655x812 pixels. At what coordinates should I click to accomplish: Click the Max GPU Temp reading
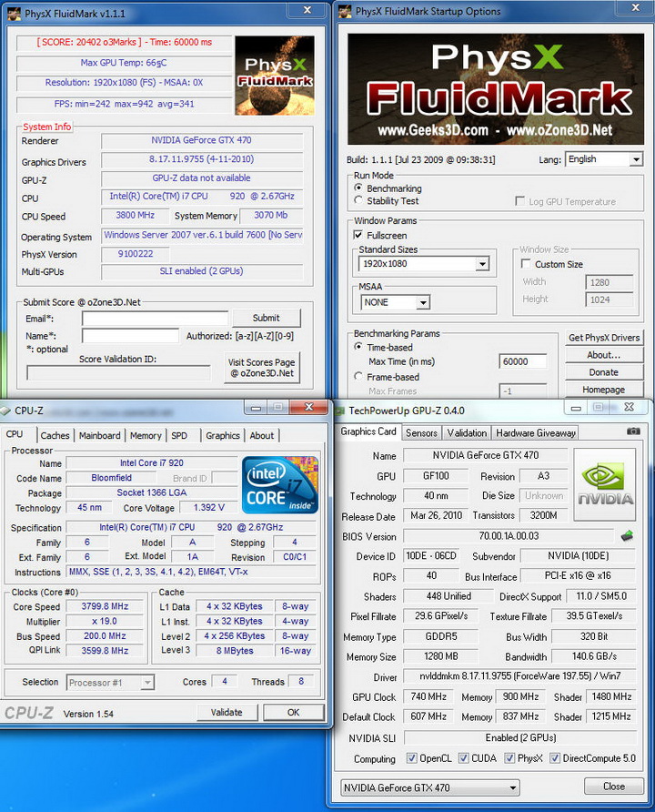(x=124, y=63)
